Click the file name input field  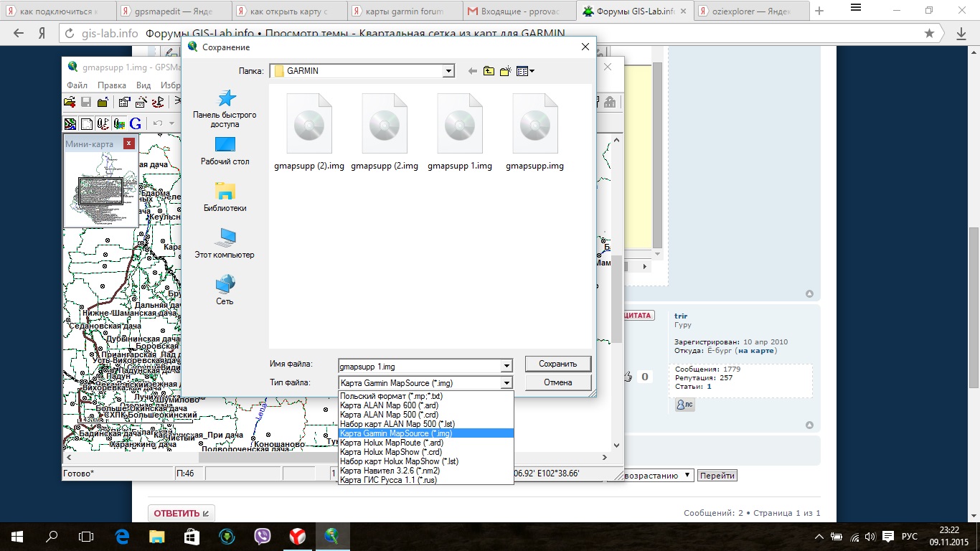tap(420, 366)
